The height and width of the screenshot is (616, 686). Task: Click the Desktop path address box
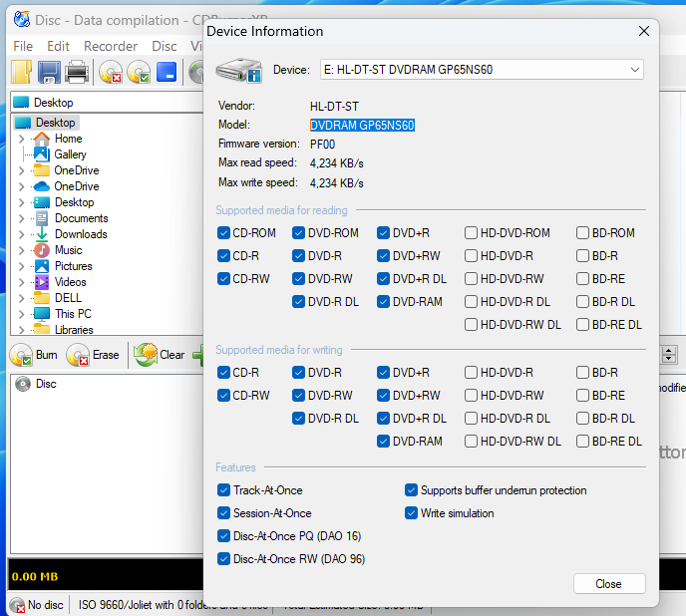pos(108,103)
